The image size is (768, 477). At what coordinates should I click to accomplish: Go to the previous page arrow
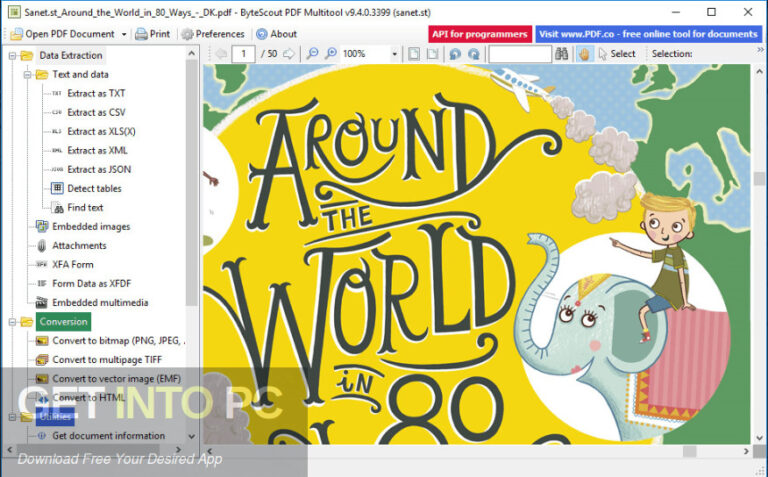(221, 53)
